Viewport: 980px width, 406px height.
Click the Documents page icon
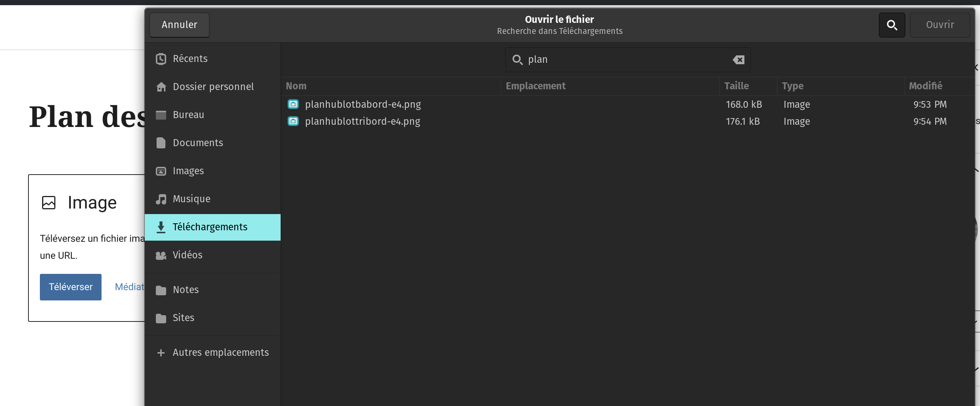point(161,143)
